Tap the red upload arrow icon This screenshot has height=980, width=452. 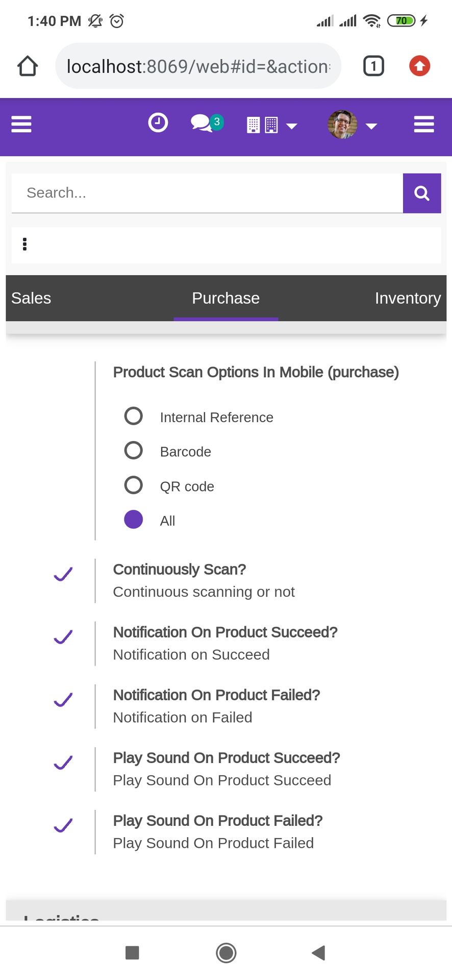coord(419,66)
